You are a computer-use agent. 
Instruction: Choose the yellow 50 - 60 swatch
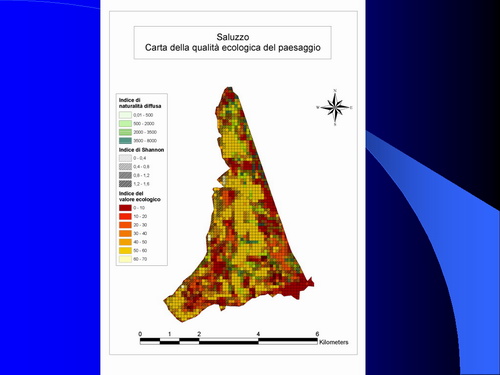(125, 250)
